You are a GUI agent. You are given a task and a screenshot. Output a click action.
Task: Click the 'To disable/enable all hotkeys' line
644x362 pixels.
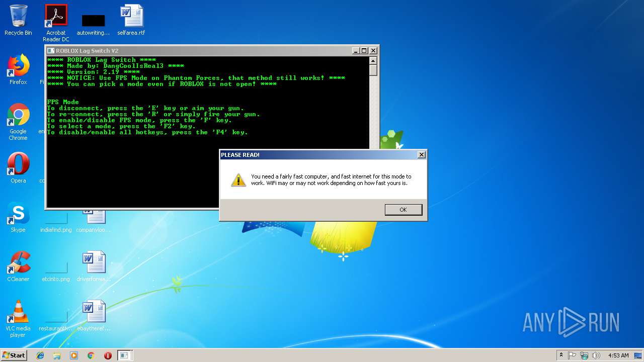pos(147,132)
